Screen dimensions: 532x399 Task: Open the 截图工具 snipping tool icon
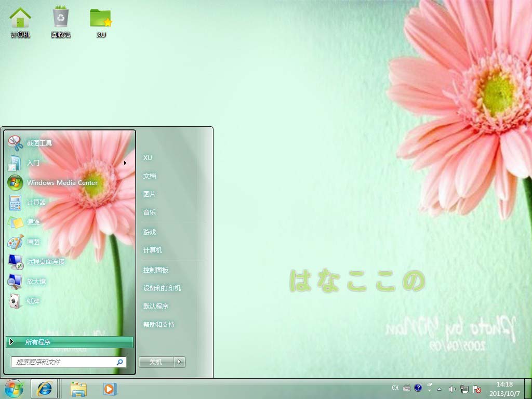tap(16, 143)
